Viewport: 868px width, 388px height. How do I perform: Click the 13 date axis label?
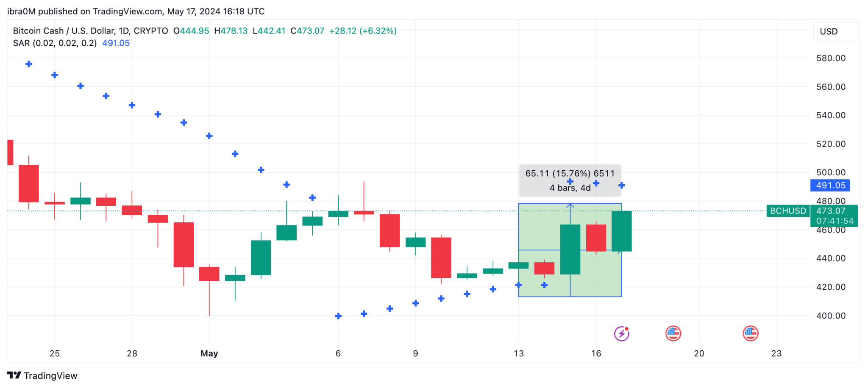click(519, 353)
